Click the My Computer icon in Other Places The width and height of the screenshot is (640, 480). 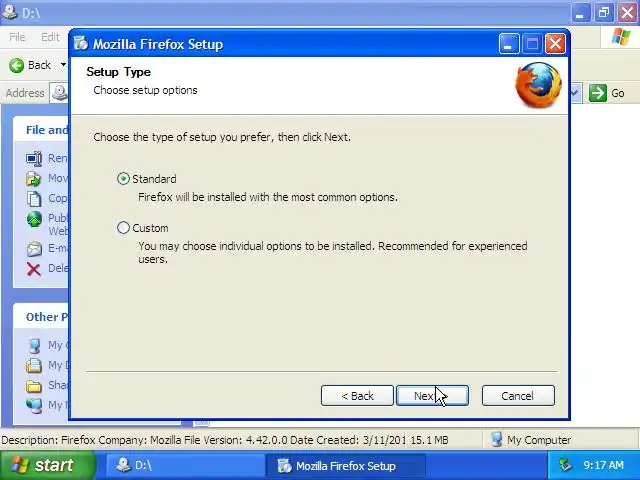coord(35,345)
